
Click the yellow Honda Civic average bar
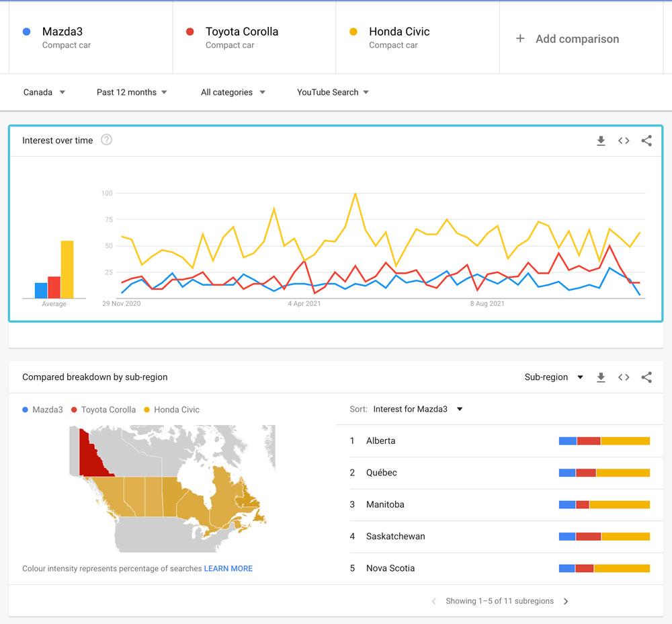(67, 269)
